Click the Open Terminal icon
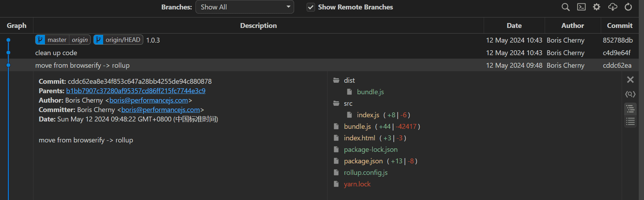 coord(581,7)
